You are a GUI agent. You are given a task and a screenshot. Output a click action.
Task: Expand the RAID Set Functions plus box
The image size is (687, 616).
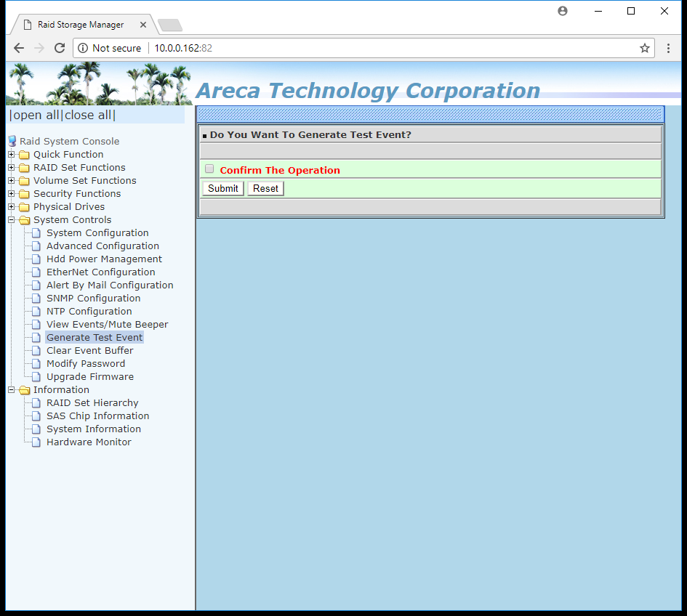pyautogui.click(x=12, y=168)
